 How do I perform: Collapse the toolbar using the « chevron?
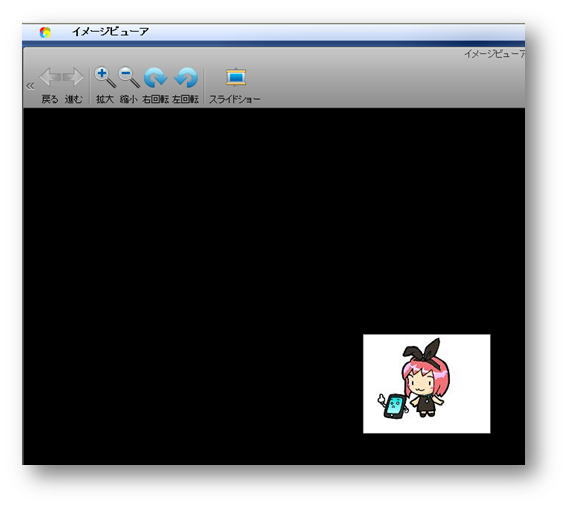click(30, 86)
